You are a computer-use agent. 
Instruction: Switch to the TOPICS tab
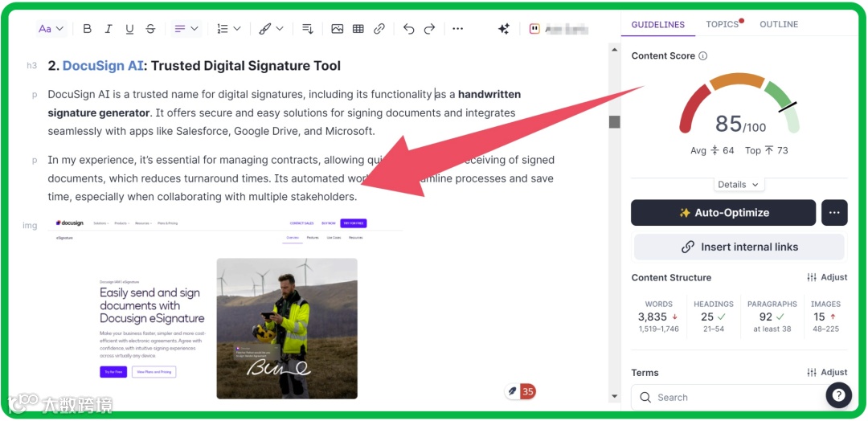[723, 24]
